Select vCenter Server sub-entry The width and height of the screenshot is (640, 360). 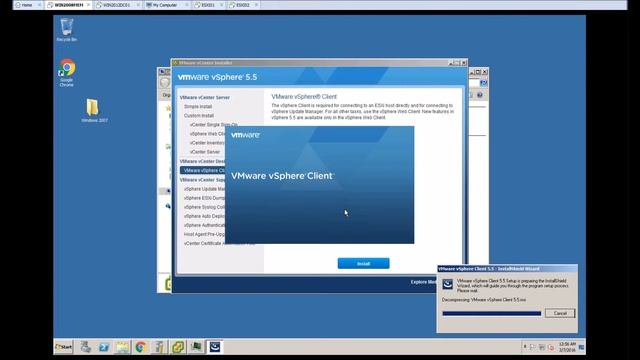pyautogui.click(x=205, y=152)
